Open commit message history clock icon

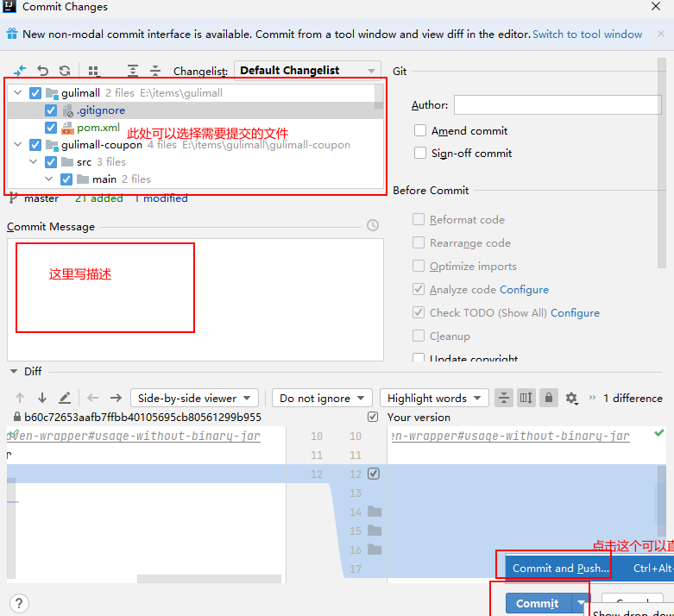pos(373,225)
